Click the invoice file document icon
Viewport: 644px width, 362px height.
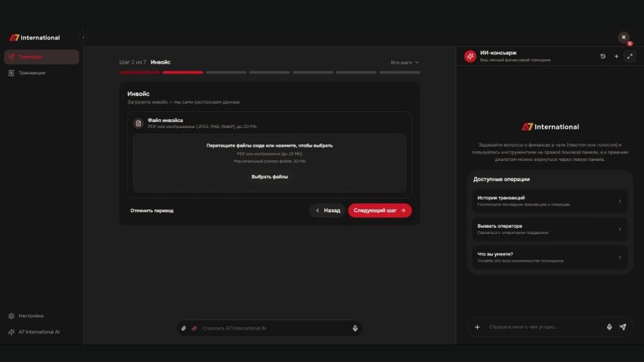[x=138, y=123]
